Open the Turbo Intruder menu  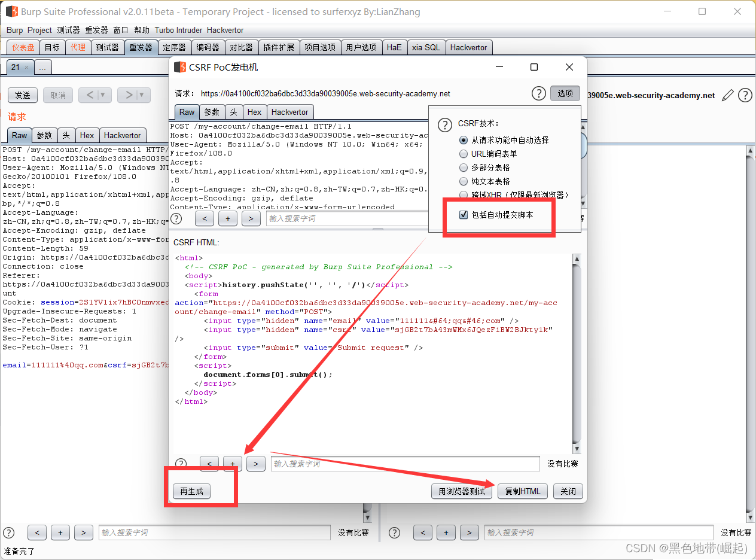tap(178, 30)
